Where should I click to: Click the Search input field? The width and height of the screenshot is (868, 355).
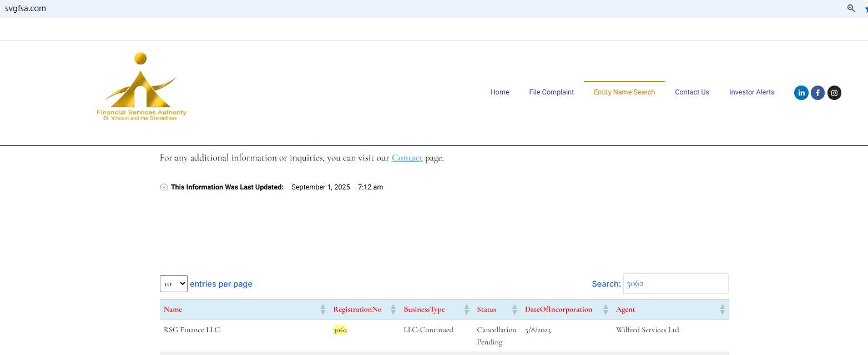[675, 284]
